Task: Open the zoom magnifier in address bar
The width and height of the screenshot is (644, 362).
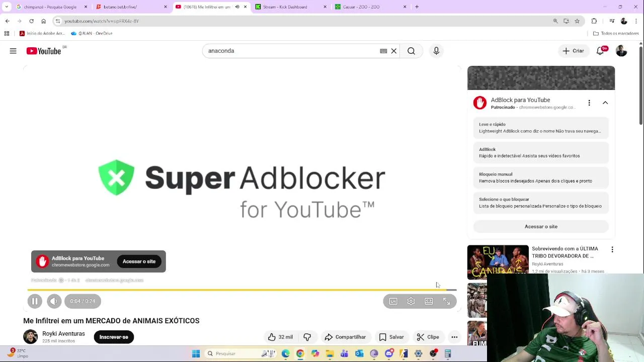Action: pyautogui.click(x=555, y=21)
